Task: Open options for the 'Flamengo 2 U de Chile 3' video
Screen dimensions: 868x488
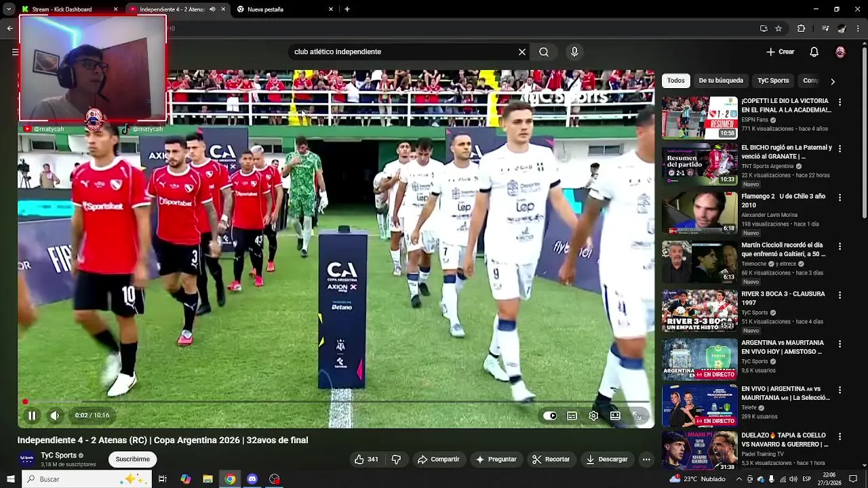Action: pos(840,197)
